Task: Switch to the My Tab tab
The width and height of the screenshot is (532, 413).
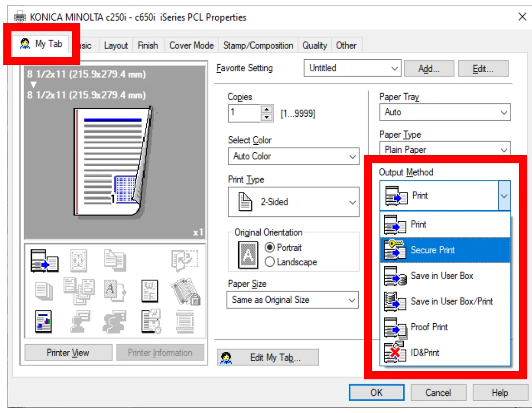Action: point(42,44)
